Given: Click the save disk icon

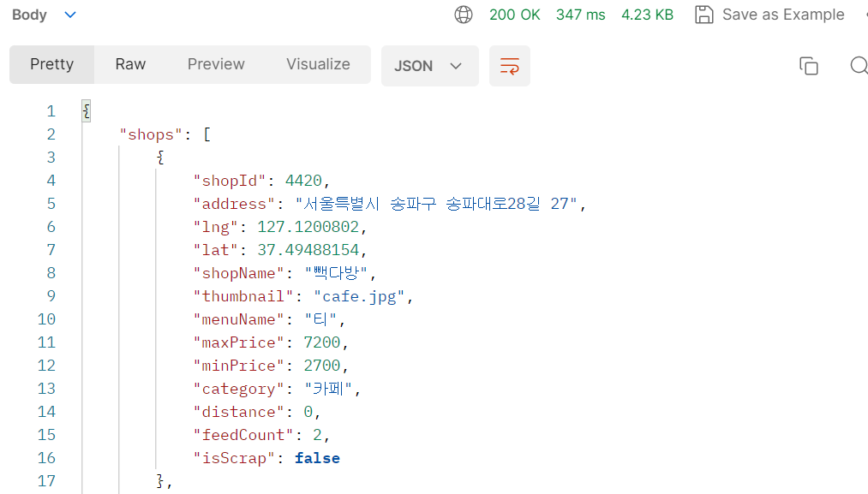Looking at the screenshot, I should tap(703, 15).
